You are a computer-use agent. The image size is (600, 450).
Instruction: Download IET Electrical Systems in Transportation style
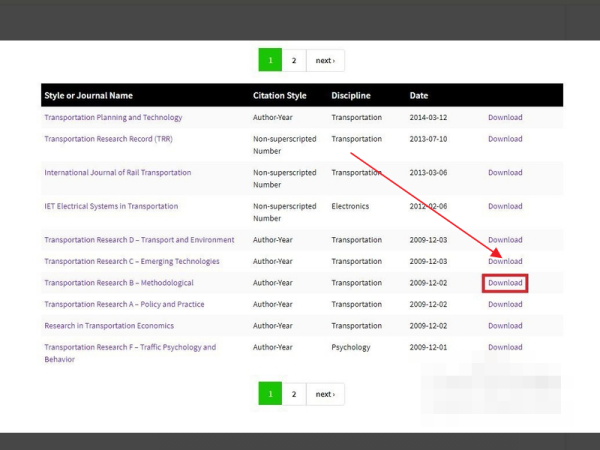pos(504,206)
